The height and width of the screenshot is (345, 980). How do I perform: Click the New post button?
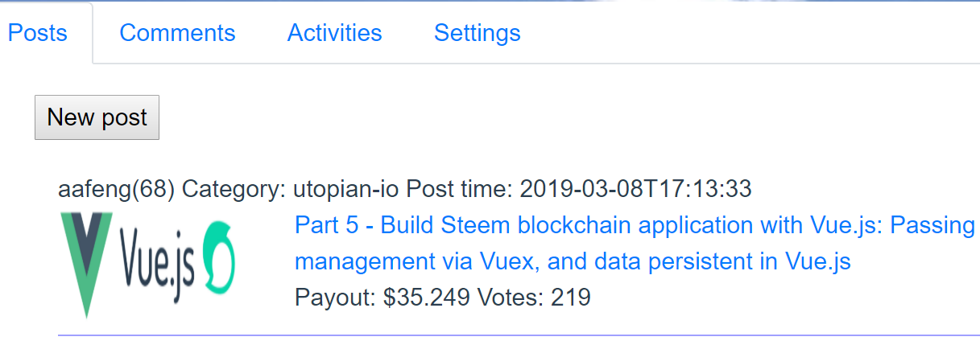pyautogui.click(x=97, y=117)
